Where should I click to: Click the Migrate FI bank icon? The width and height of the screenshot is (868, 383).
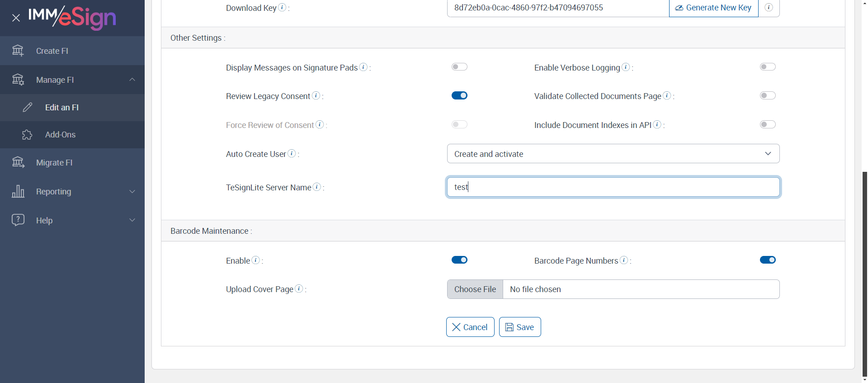(18, 162)
